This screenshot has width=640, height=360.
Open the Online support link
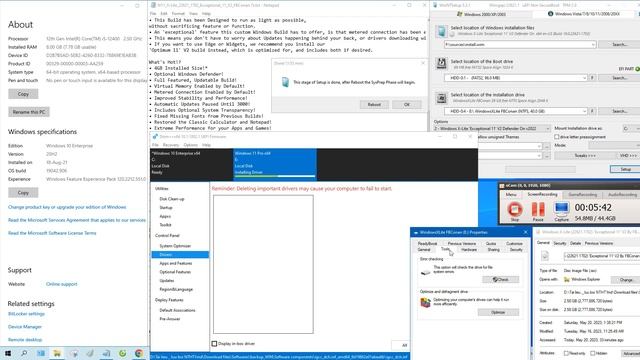[62, 284]
